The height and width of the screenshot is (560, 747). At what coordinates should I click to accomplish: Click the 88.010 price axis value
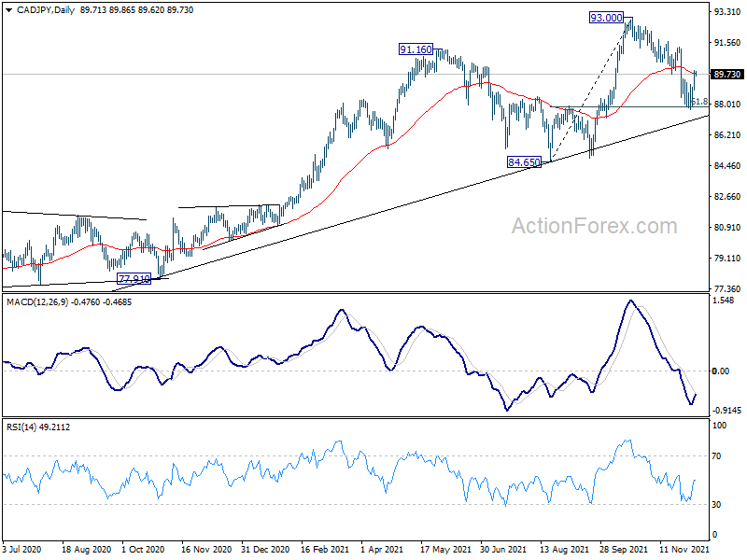pyautogui.click(x=727, y=105)
